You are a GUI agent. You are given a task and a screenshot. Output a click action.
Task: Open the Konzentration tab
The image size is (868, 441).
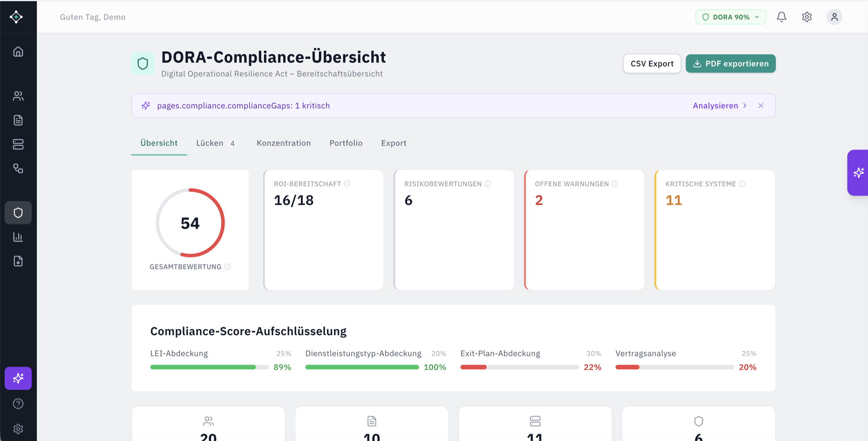tap(283, 143)
